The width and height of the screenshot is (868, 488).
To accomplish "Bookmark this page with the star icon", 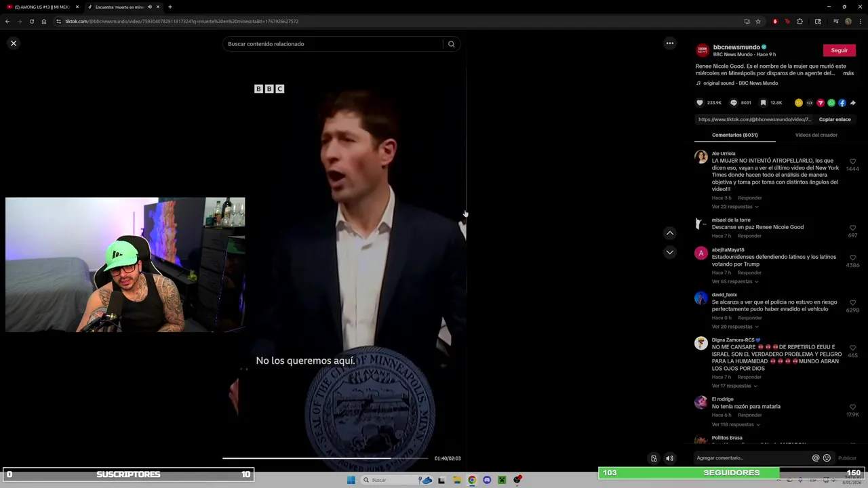I will tap(758, 21).
